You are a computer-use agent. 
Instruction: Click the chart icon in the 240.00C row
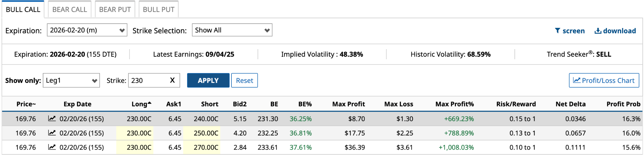(x=52, y=118)
